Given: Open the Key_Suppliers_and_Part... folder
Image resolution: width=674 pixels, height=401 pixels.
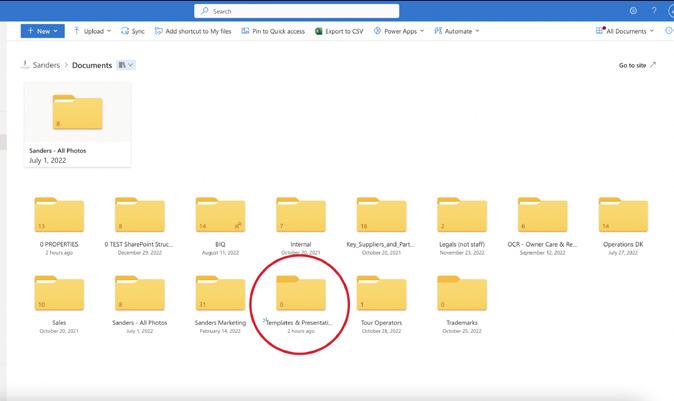Looking at the screenshot, I should click(x=381, y=215).
